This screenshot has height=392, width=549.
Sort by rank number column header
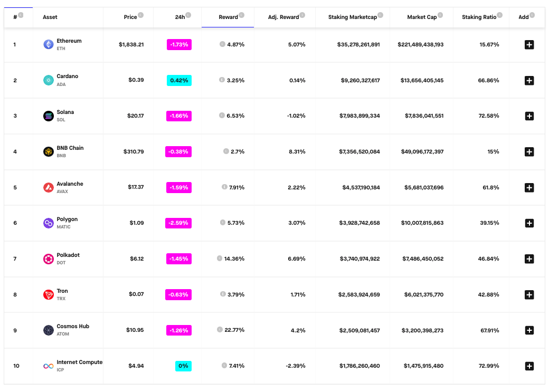pos(15,17)
